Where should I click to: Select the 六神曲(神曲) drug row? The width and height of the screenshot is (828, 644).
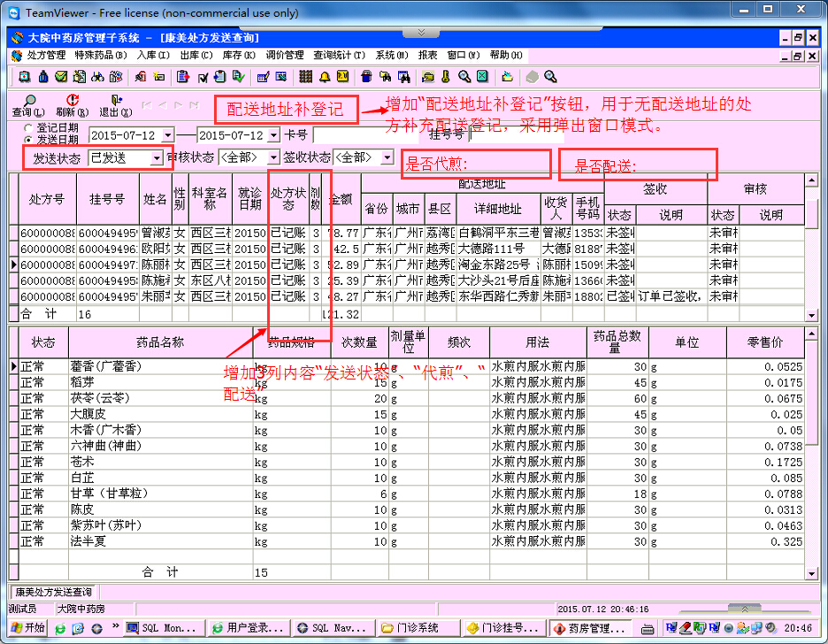407,446
